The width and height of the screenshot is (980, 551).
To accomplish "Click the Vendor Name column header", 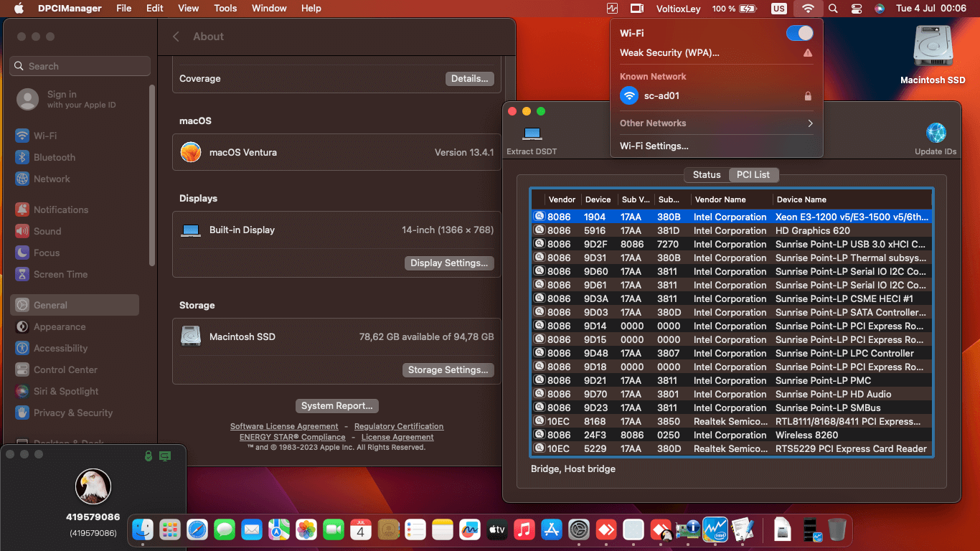I will point(732,199).
